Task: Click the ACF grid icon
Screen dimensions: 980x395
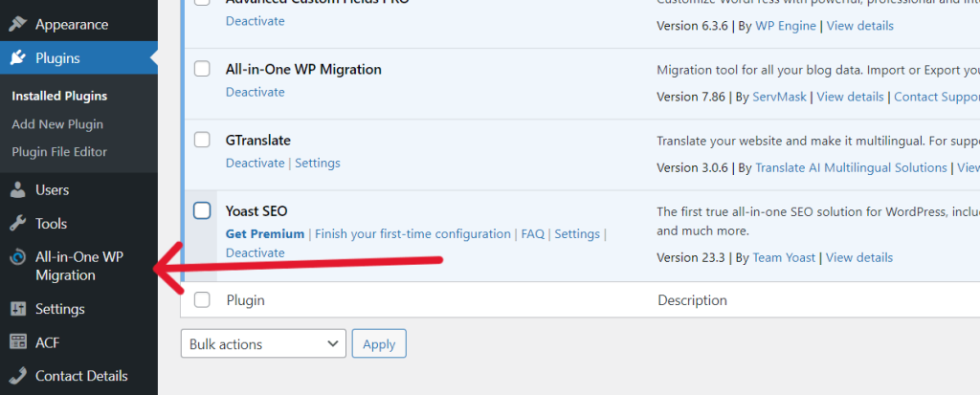Action: (x=18, y=342)
